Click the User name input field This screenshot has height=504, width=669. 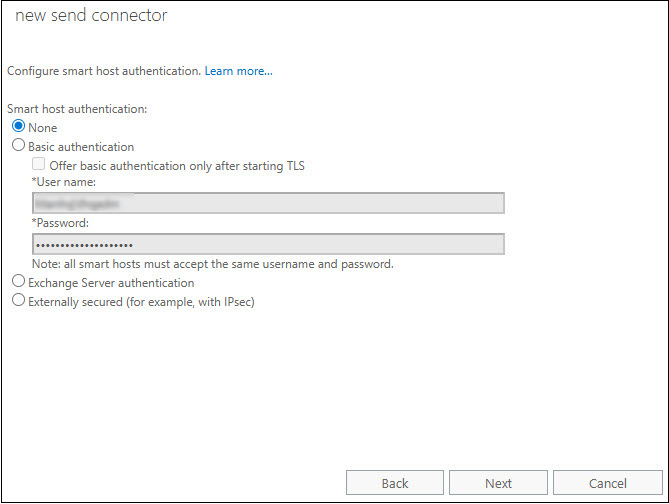268,203
